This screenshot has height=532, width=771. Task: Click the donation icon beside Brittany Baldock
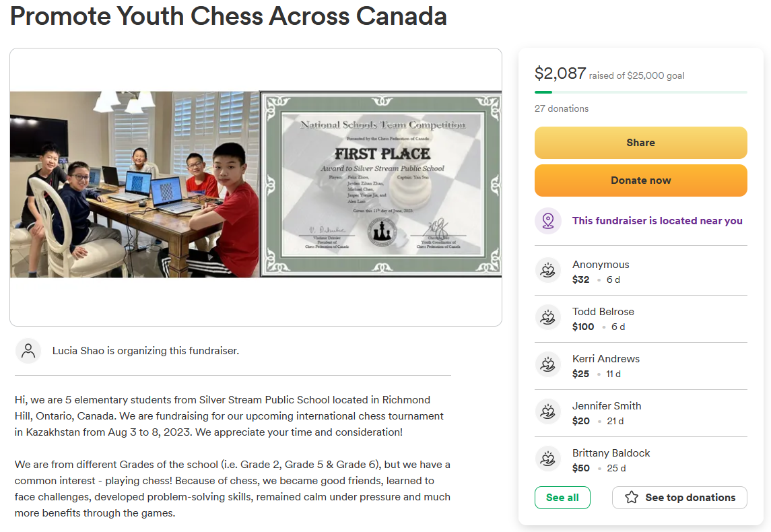(547, 459)
